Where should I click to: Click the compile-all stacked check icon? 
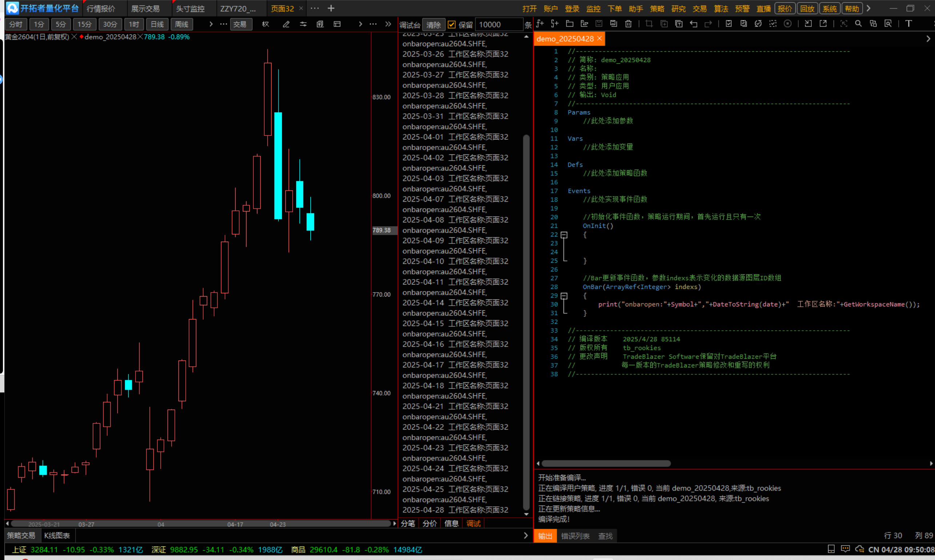click(x=744, y=24)
